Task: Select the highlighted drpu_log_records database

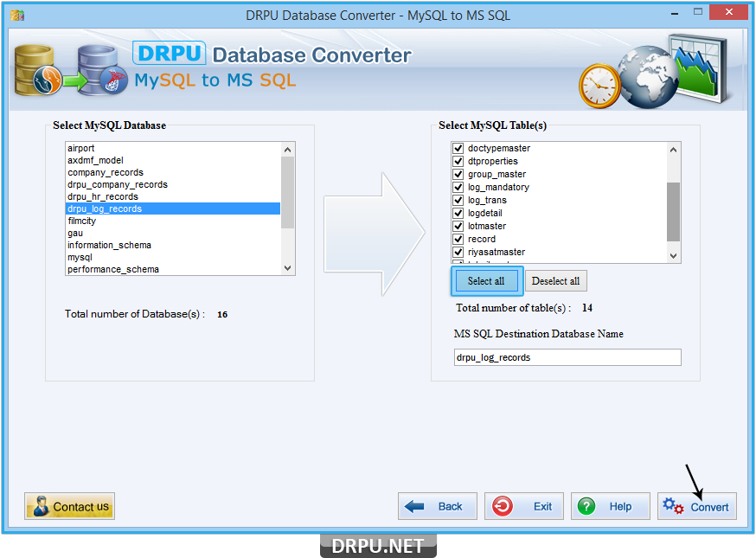Action: tap(173, 208)
